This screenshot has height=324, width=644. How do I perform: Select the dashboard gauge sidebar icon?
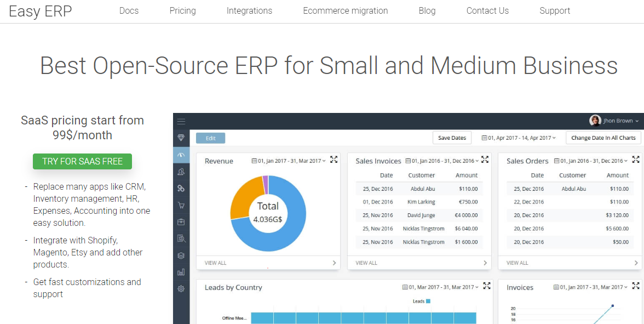point(181,155)
